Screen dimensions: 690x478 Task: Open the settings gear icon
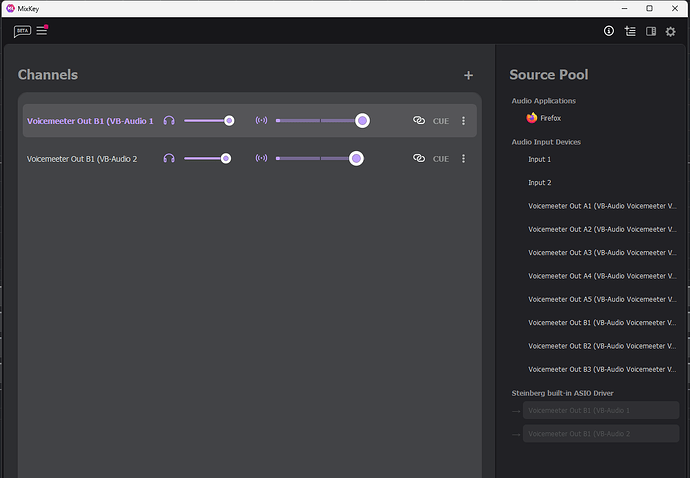click(x=671, y=31)
